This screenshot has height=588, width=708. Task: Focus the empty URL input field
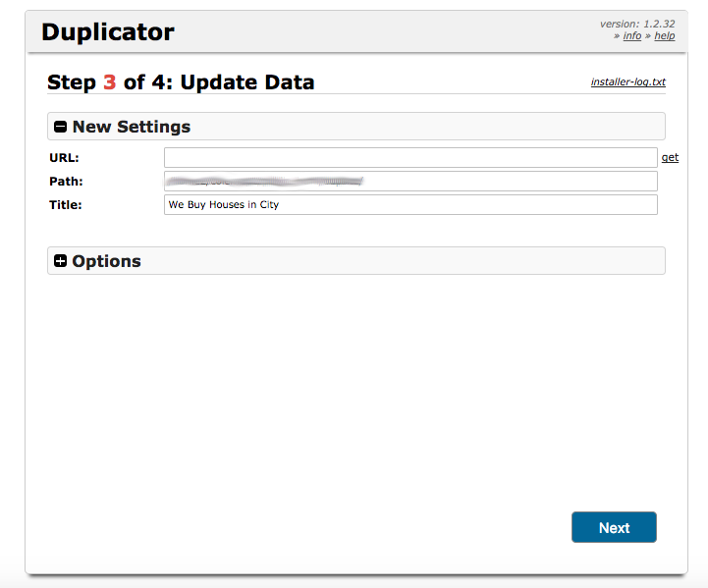[409, 157]
